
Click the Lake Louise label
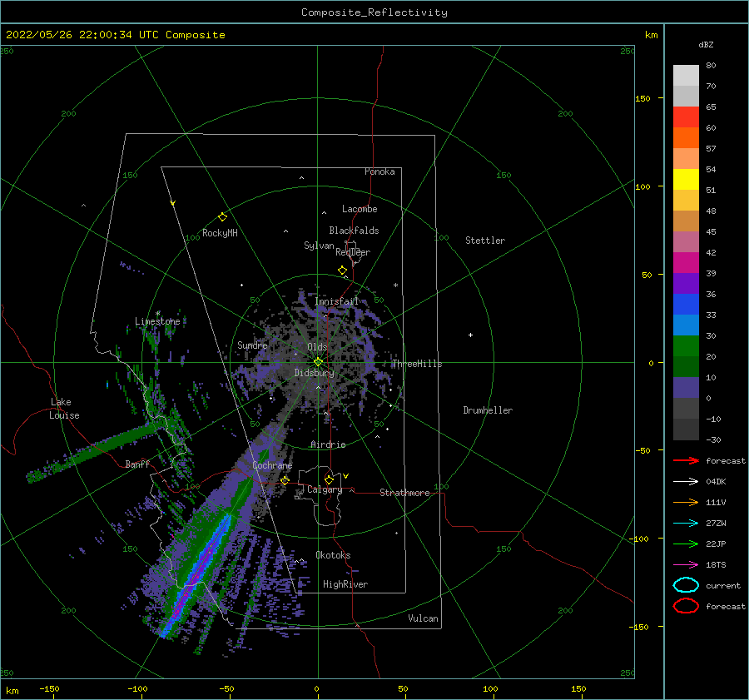tap(64, 409)
